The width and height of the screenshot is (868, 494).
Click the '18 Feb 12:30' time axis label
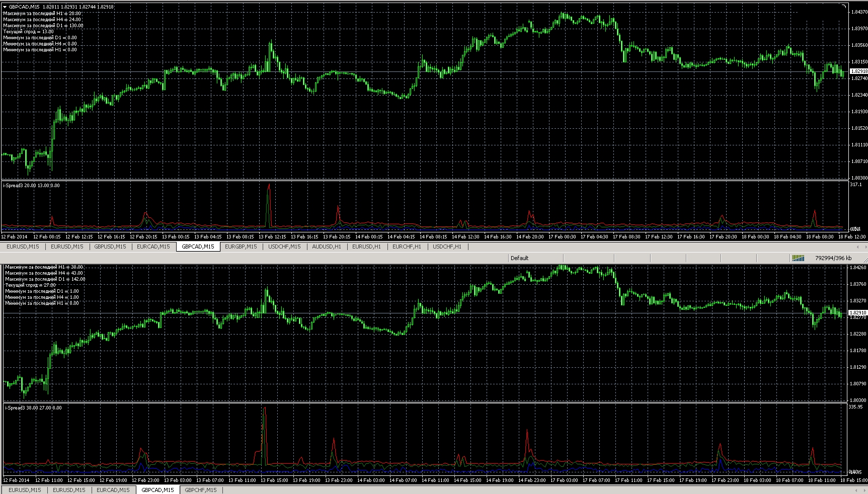pos(852,236)
